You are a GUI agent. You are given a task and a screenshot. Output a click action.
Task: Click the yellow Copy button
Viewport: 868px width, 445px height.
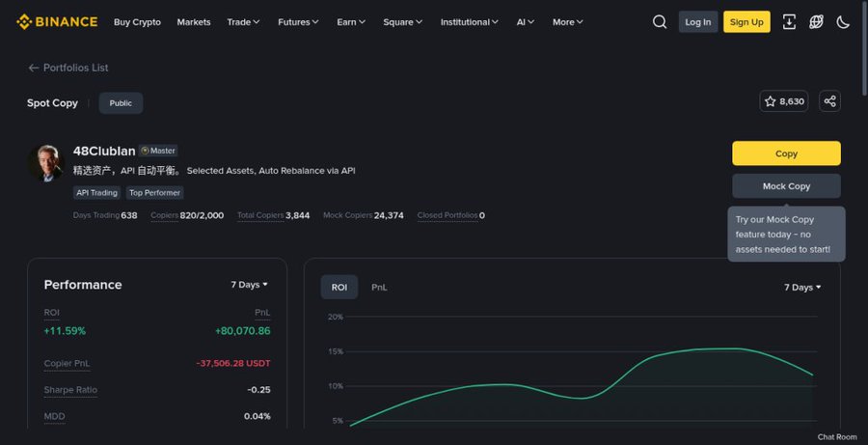pyautogui.click(x=786, y=153)
